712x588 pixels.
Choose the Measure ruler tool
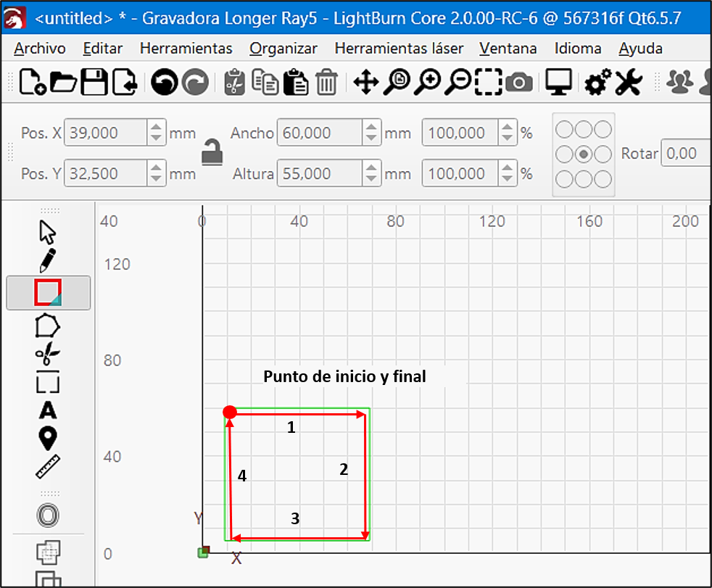coord(48,467)
